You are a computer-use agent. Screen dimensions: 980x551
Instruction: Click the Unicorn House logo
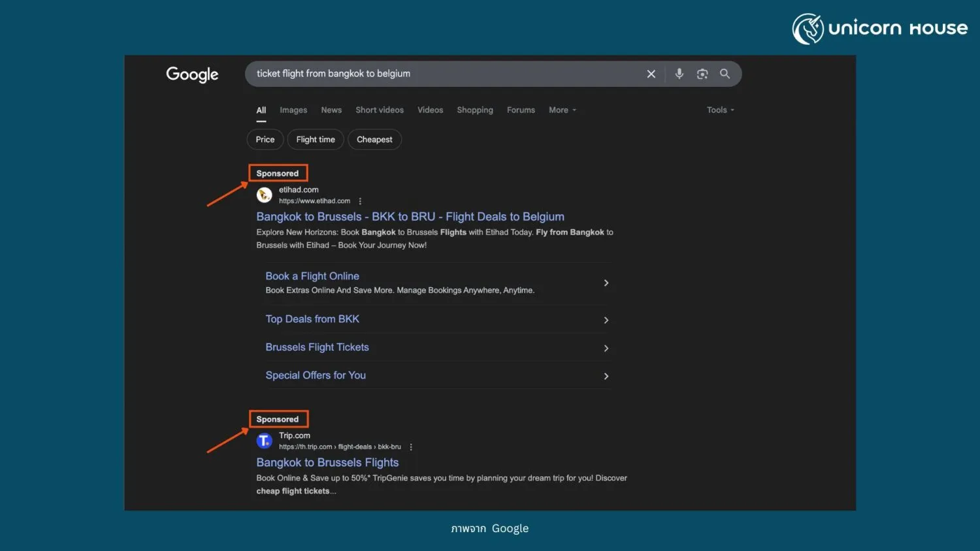click(x=879, y=29)
